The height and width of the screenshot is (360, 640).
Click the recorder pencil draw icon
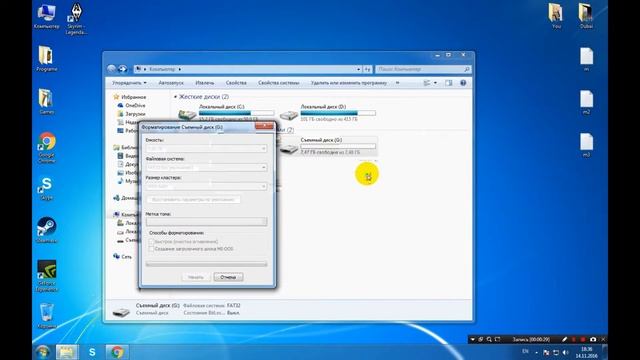pos(564,339)
